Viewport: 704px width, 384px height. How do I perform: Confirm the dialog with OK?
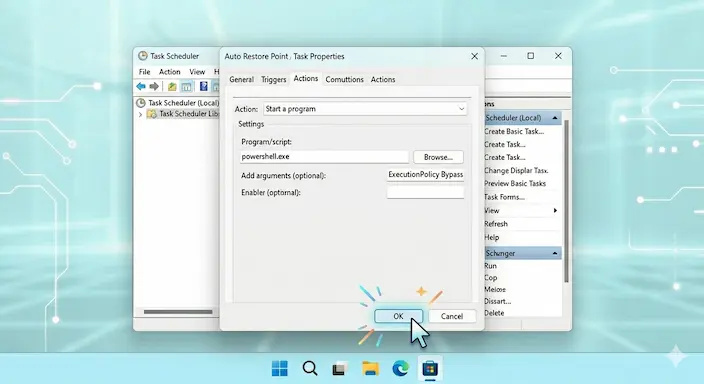click(398, 316)
